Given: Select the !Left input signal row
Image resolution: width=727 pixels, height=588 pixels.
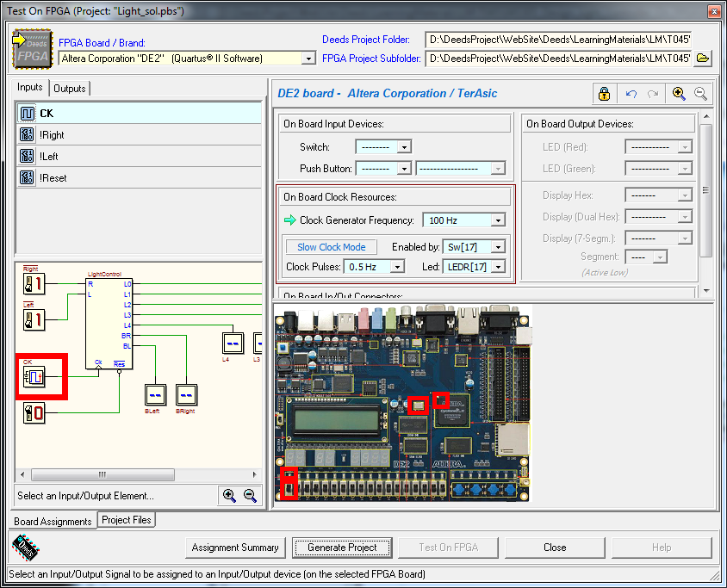Looking at the screenshot, I should point(139,156).
